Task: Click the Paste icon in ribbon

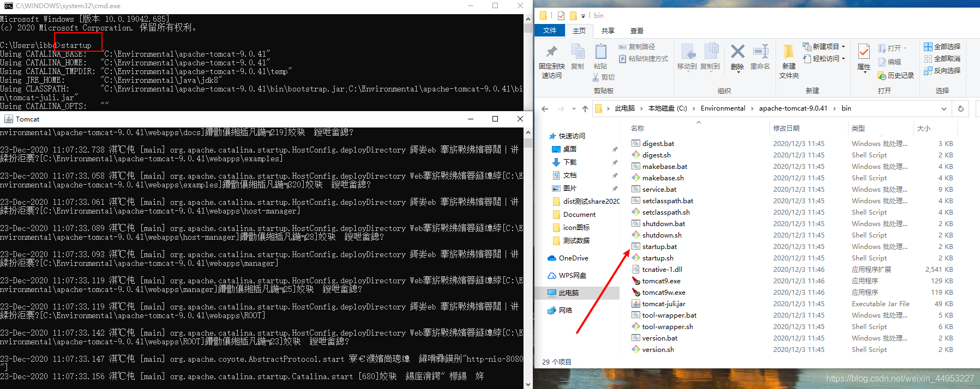Action: pyautogui.click(x=600, y=52)
